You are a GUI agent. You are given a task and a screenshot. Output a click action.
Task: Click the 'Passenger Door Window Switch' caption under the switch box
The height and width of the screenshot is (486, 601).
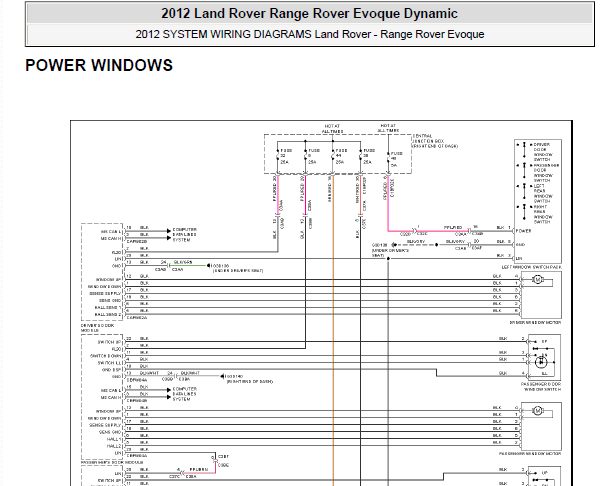click(x=541, y=386)
